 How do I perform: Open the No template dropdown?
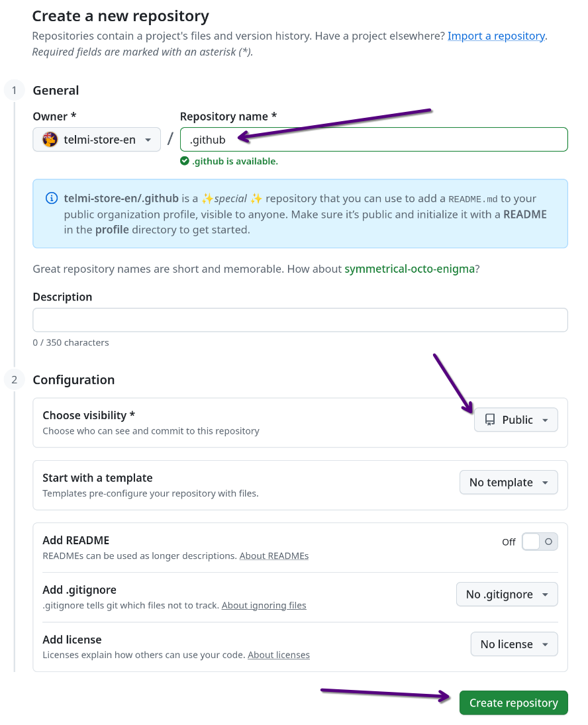pos(509,482)
